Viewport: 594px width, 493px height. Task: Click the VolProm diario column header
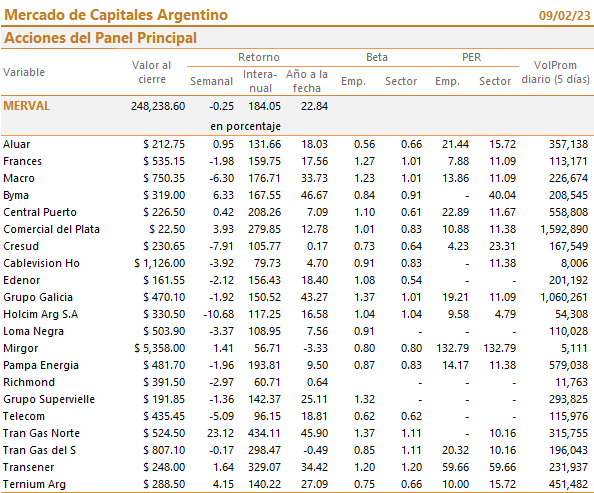tap(555, 72)
